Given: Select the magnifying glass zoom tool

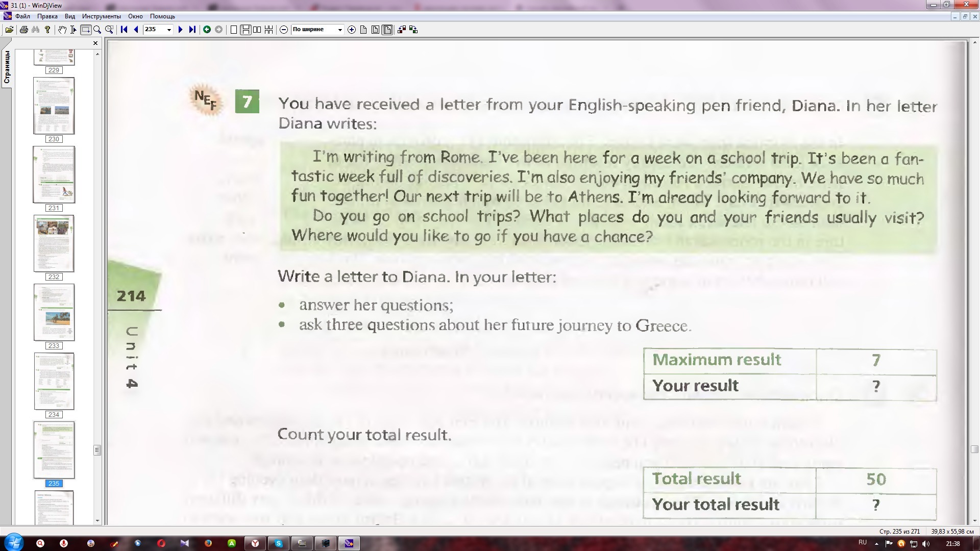Looking at the screenshot, I should coord(97,30).
